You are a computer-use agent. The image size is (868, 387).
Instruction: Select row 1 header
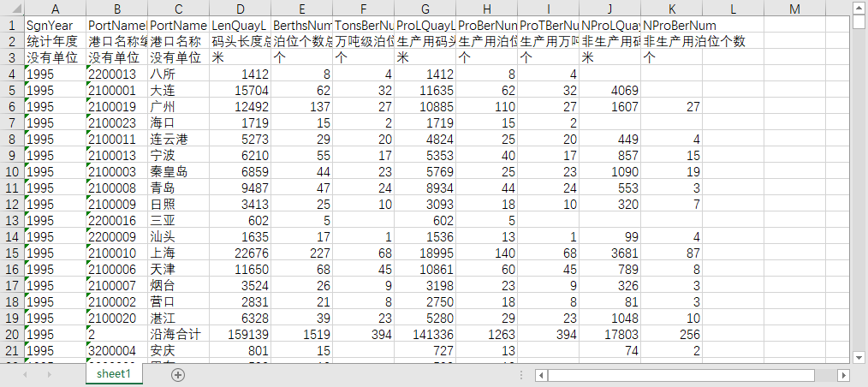[x=12, y=25]
